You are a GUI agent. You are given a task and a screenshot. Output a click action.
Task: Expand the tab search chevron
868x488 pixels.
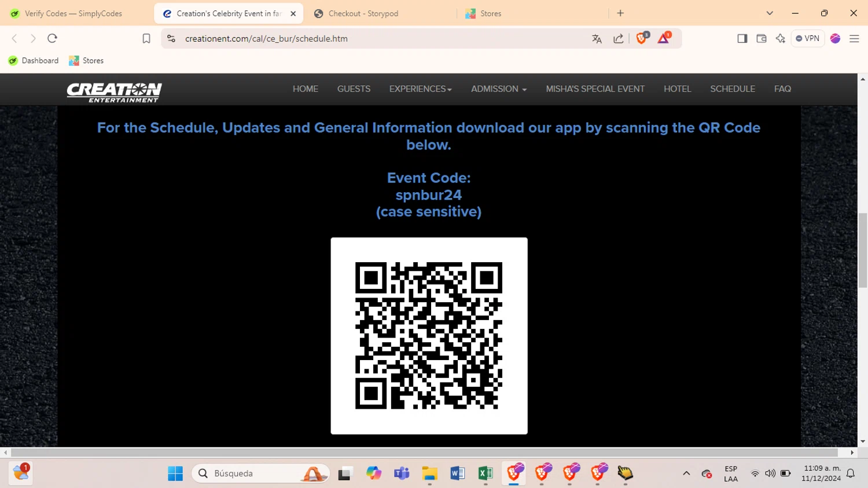point(770,13)
